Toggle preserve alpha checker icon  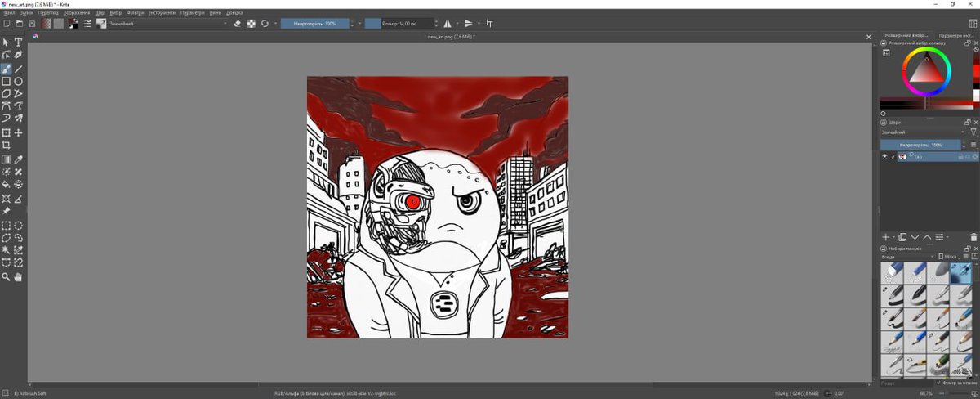[252, 24]
